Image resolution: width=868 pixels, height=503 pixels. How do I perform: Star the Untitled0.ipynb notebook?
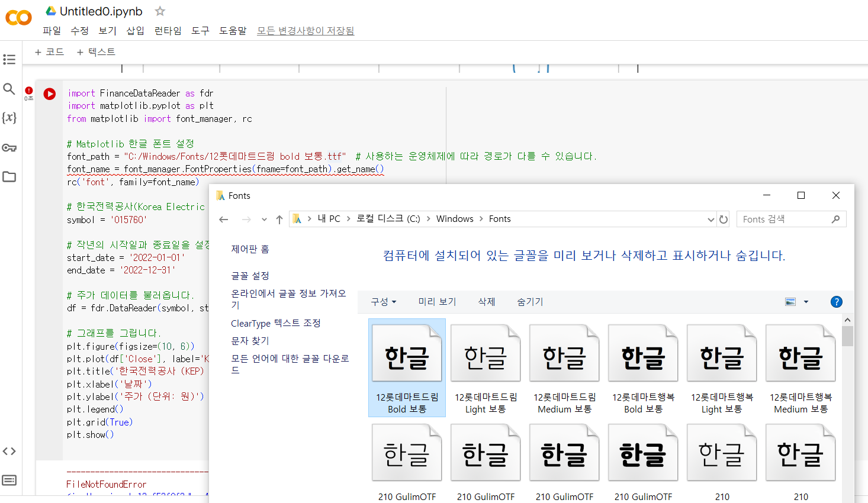point(160,11)
